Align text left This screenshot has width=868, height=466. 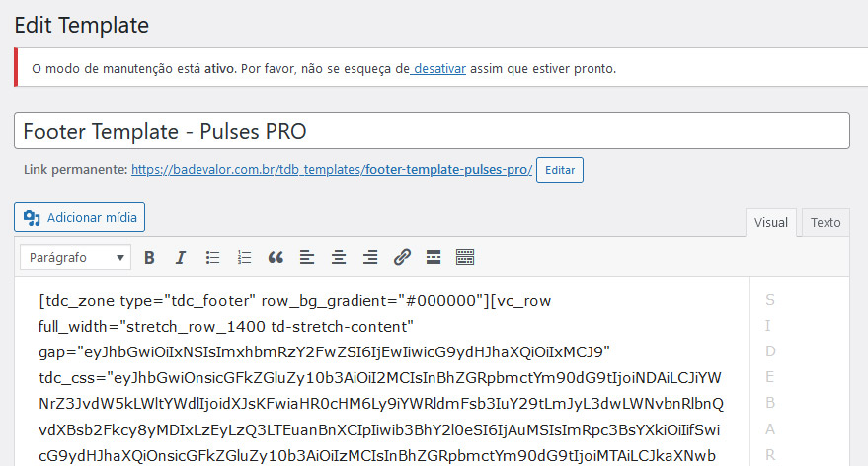(307, 258)
